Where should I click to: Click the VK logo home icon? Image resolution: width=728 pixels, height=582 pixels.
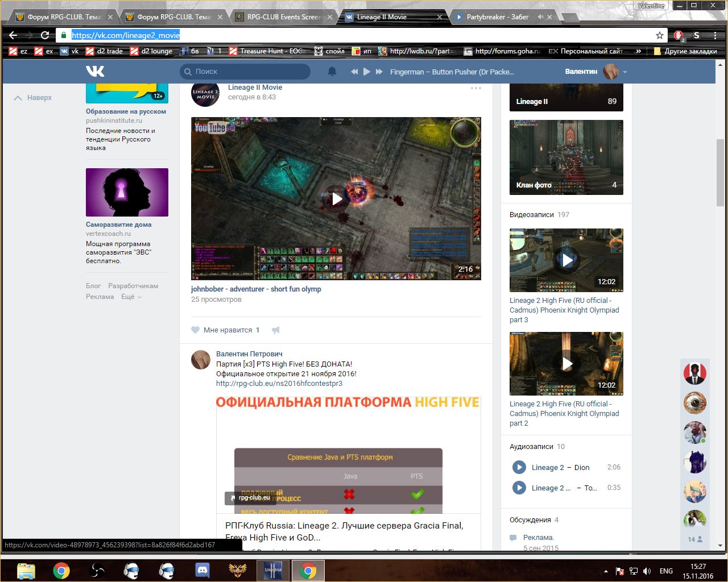[x=96, y=71]
